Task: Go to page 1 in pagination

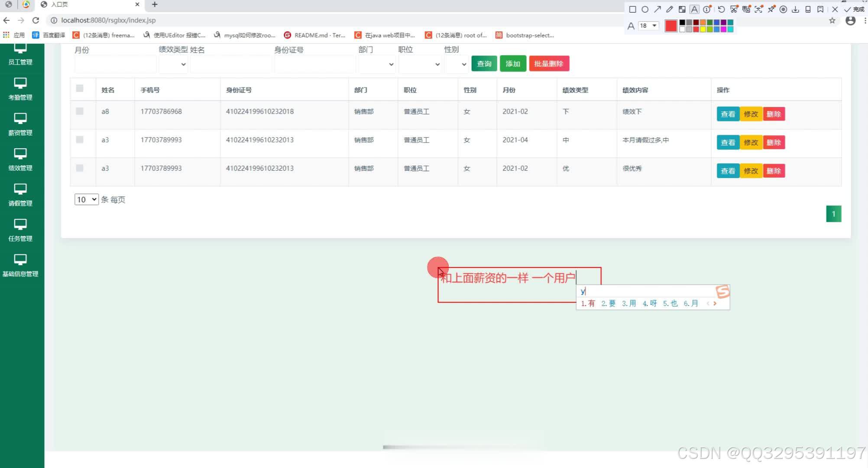Action: [x=834, y=214]
